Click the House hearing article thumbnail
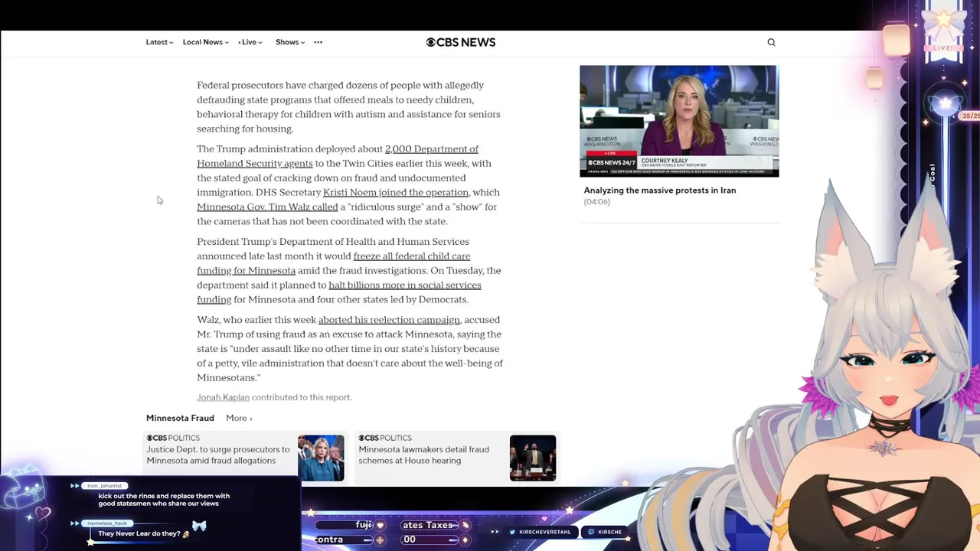The width and height of the screenshot is (980, 551). (x=533, y=458)
